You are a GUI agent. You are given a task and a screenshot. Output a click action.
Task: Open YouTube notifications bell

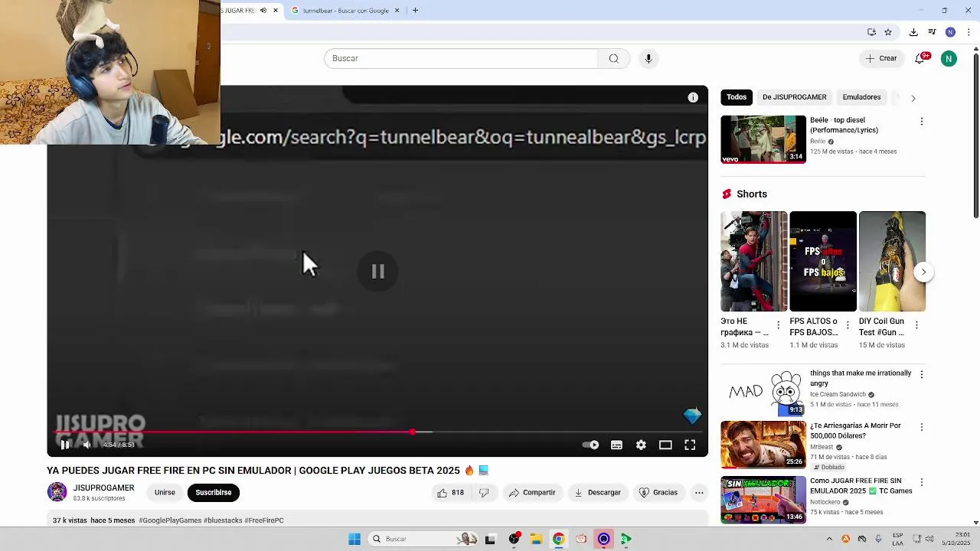point(920,58)
